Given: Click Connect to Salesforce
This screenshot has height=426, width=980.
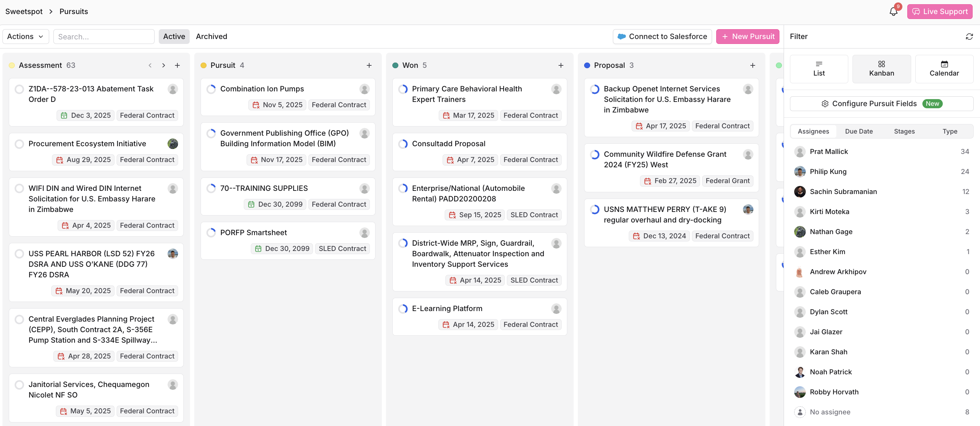Looking at the screenshot, I should pos(662,37).
